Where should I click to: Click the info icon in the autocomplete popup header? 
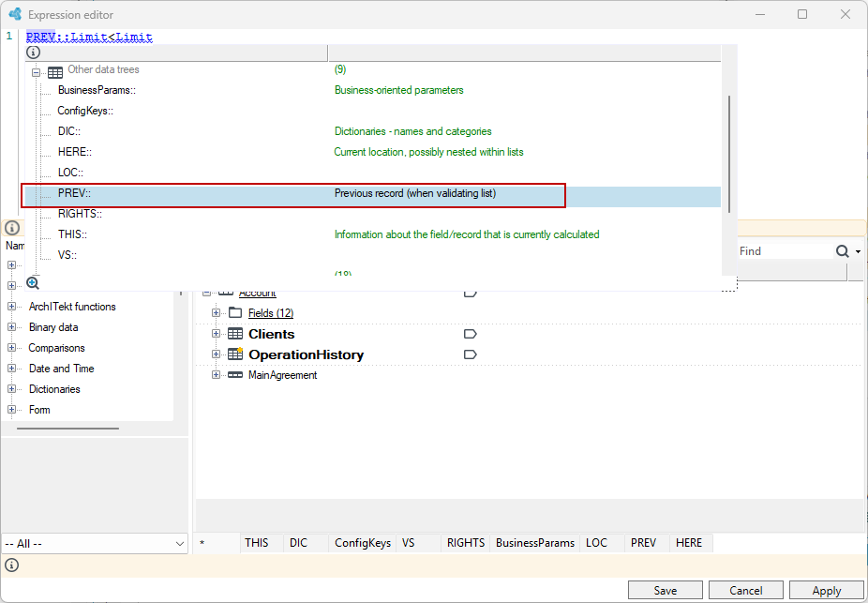coord(33,53)
